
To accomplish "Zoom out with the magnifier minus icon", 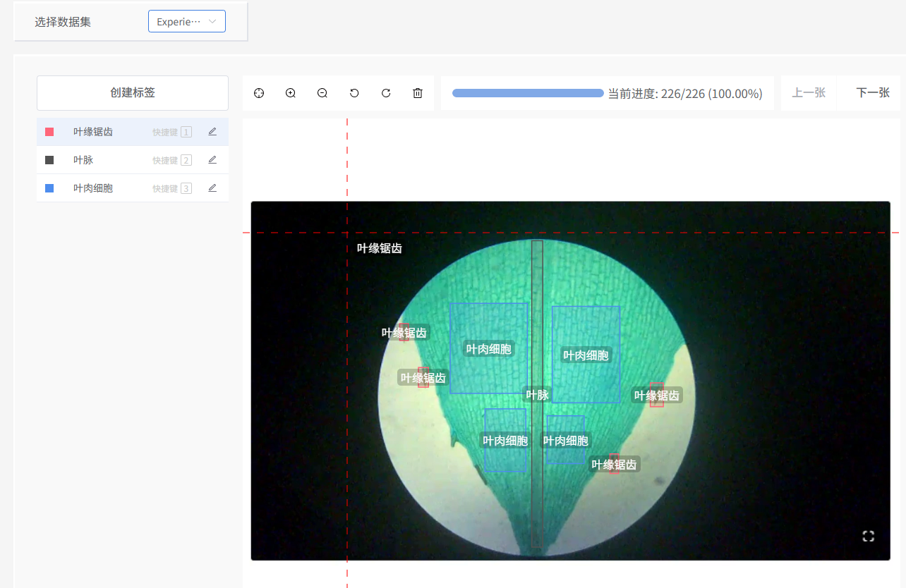I will [x=322, y=93].
